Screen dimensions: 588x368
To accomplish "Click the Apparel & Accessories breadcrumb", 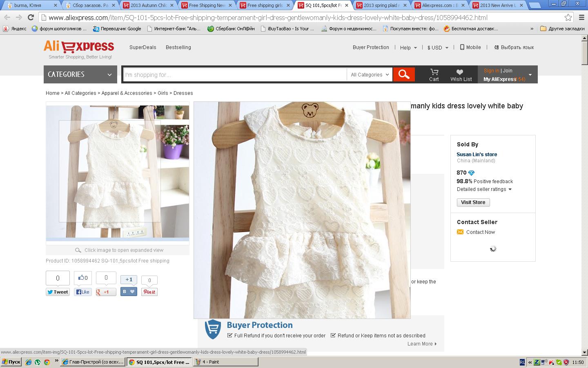I will (127, 93).
